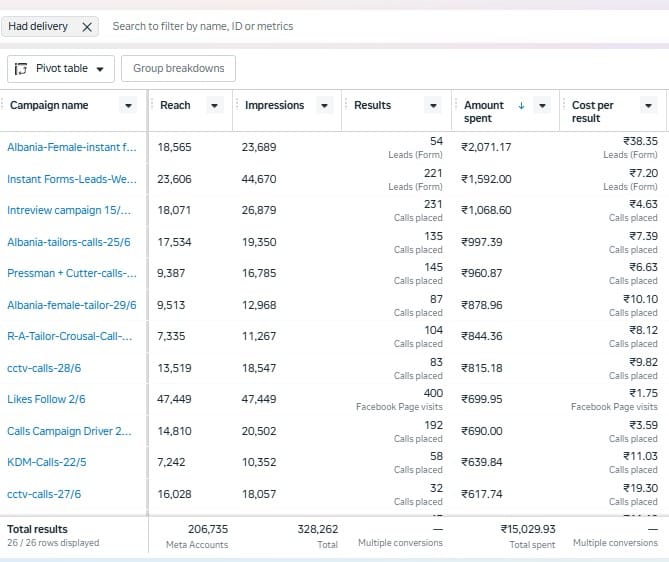
Task: Click the Pivot table icon
Action: coord(20,69)
